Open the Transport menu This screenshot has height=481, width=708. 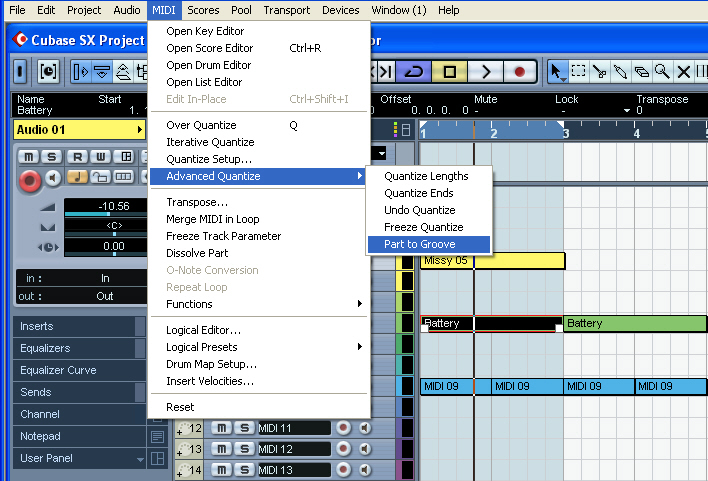287,10
